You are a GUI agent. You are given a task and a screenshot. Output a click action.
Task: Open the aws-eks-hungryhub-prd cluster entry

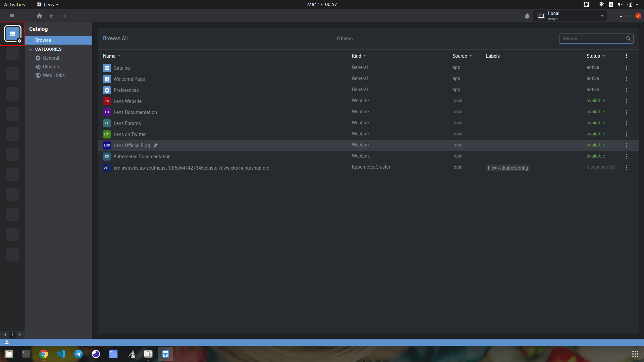tap(191, 168)
